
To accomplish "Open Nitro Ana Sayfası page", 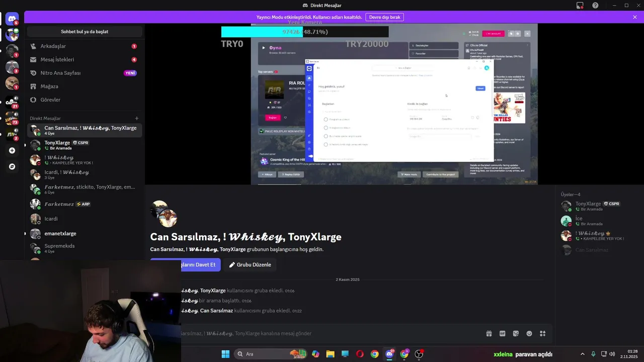I will point(85,73).
